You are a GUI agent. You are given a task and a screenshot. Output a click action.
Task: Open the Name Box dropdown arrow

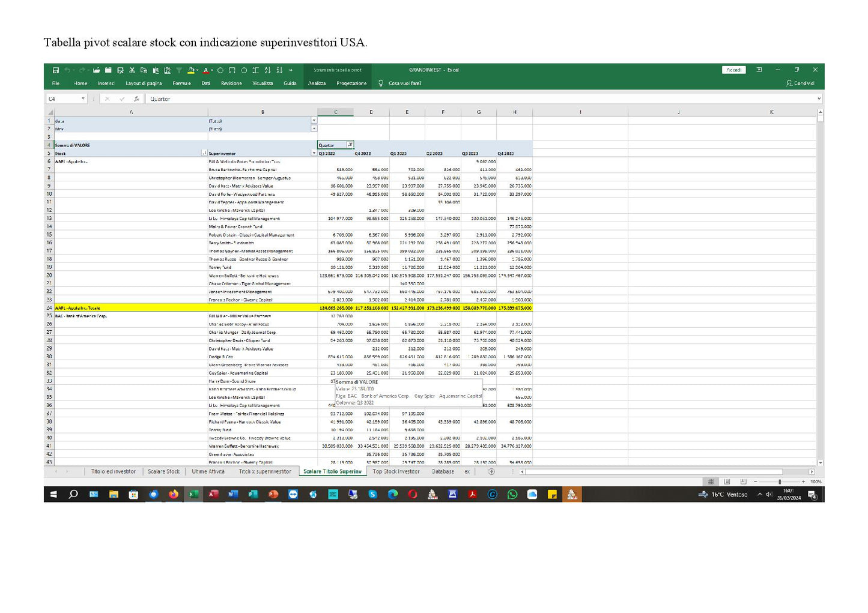[83, 99]
